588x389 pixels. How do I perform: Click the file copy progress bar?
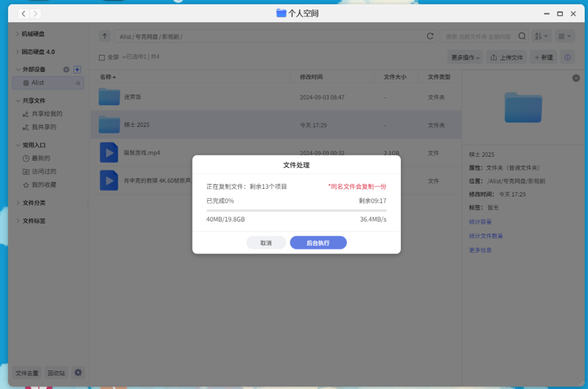click(x=297, y=209)
